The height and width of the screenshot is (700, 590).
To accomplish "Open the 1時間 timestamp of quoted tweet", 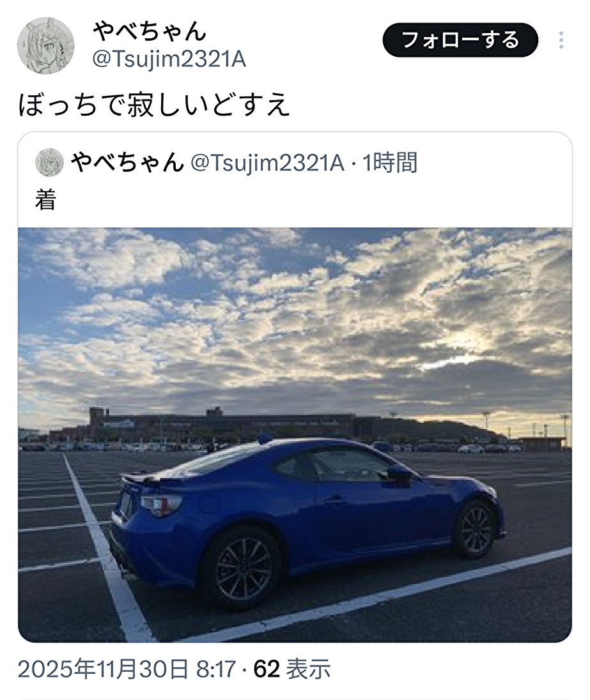I will [390, 162].
